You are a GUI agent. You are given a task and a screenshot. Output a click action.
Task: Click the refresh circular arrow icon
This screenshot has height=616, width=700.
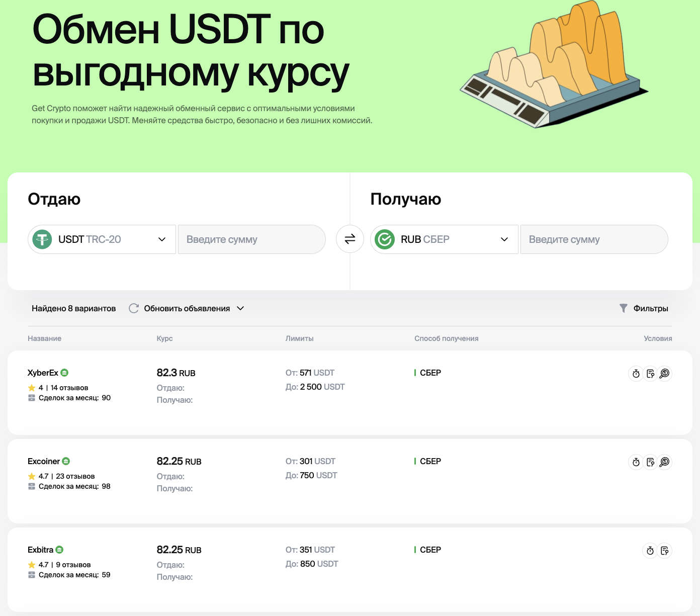click(x=134, y=308)
